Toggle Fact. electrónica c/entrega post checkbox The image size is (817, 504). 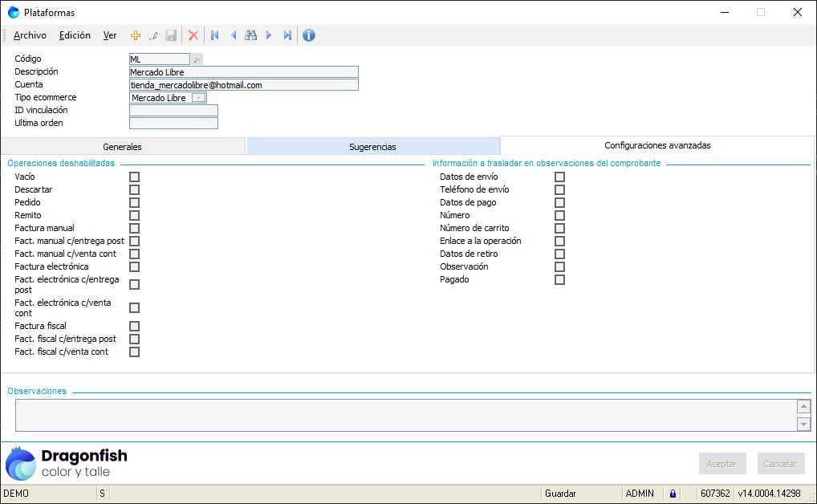click(x=135, y=285)
